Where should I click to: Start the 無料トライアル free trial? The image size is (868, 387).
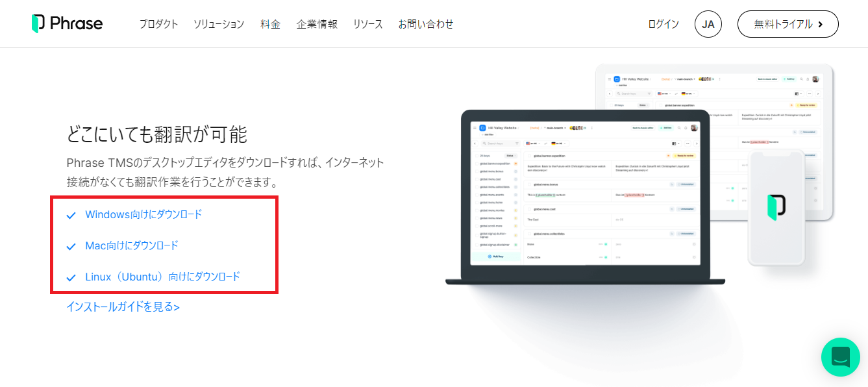tap(787, 24)
